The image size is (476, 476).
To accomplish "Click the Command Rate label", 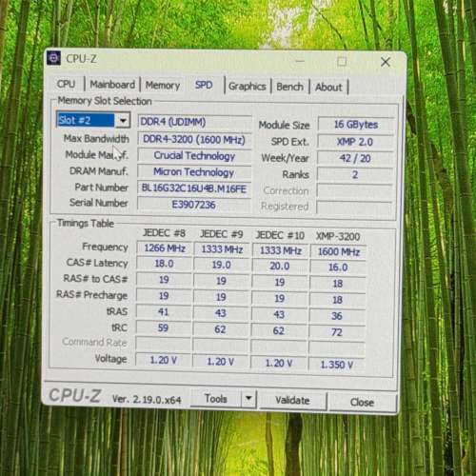I will 94,342.
